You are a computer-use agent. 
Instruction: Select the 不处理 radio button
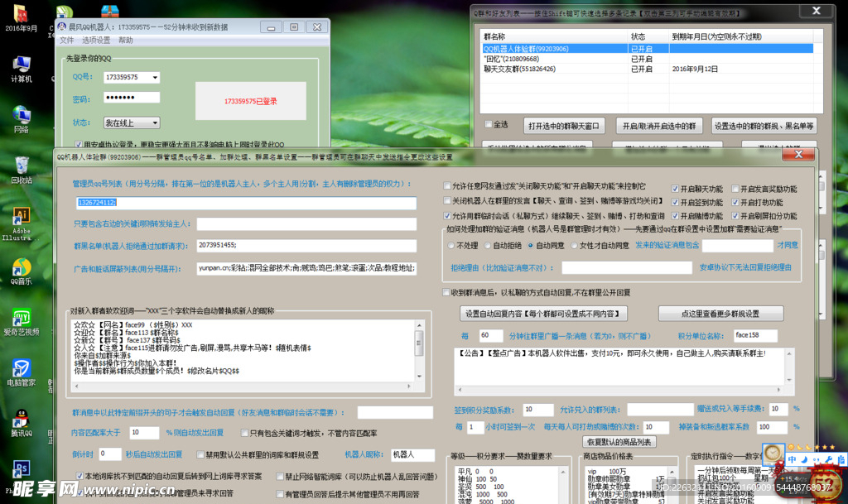[x=451, y=245]
